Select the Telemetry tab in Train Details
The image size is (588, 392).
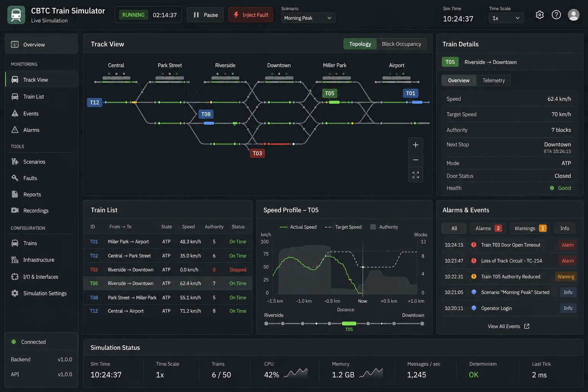point(493,80)
